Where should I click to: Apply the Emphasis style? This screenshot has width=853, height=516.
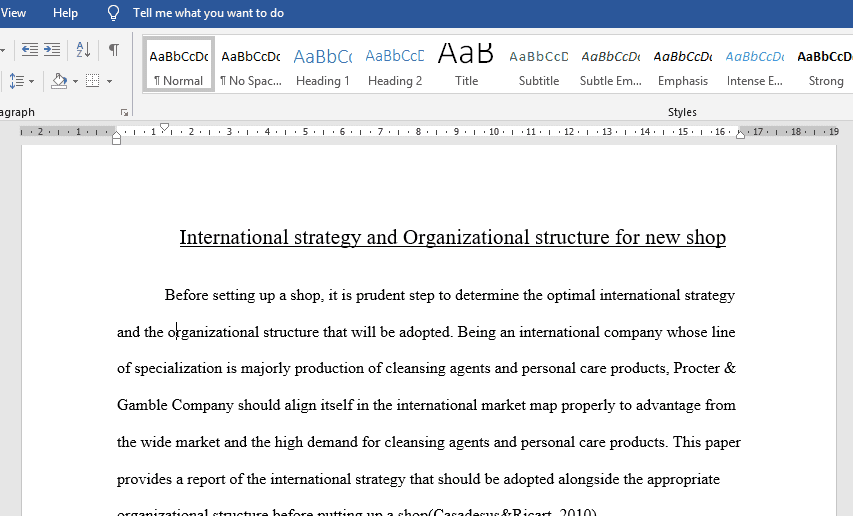(683, 64)
